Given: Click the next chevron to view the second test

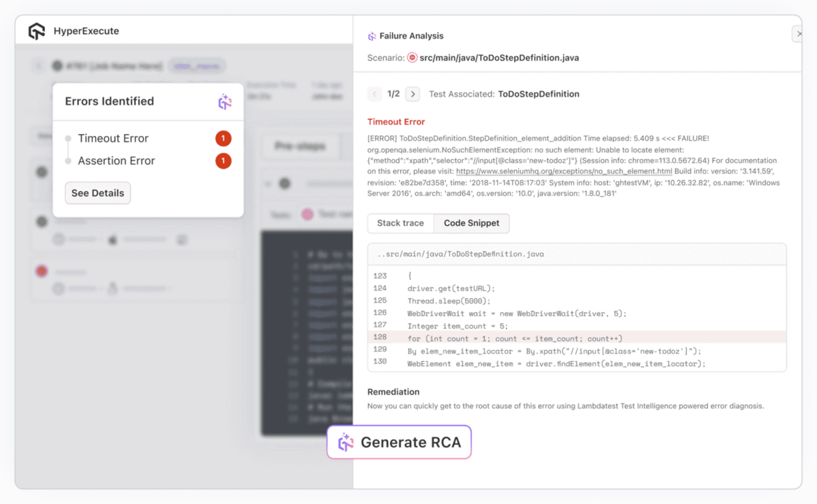Looking at the screenshot, I should tap(413, 94).
